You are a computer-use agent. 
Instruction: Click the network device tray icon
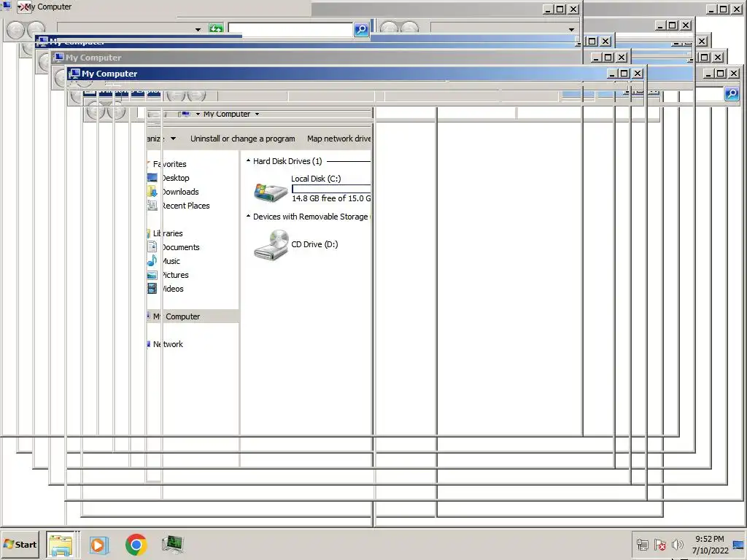click(642, 544)
